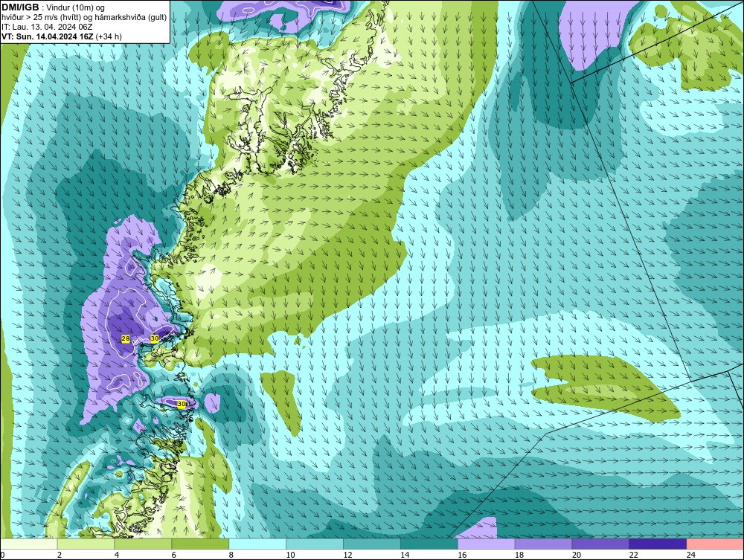
Task: Click the yellow '30' label on the southern purple patch
Action: [182, 404]
